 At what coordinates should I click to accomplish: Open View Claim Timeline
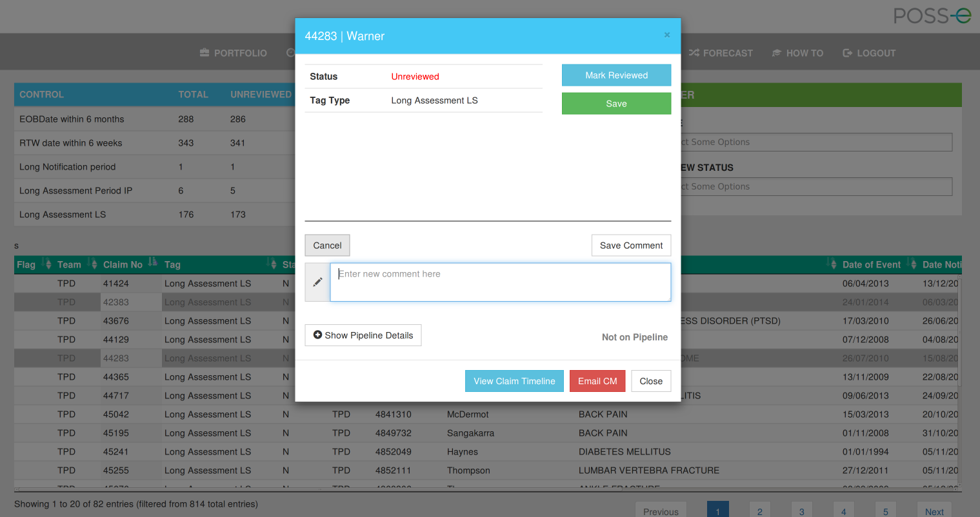tap(514, 381)
